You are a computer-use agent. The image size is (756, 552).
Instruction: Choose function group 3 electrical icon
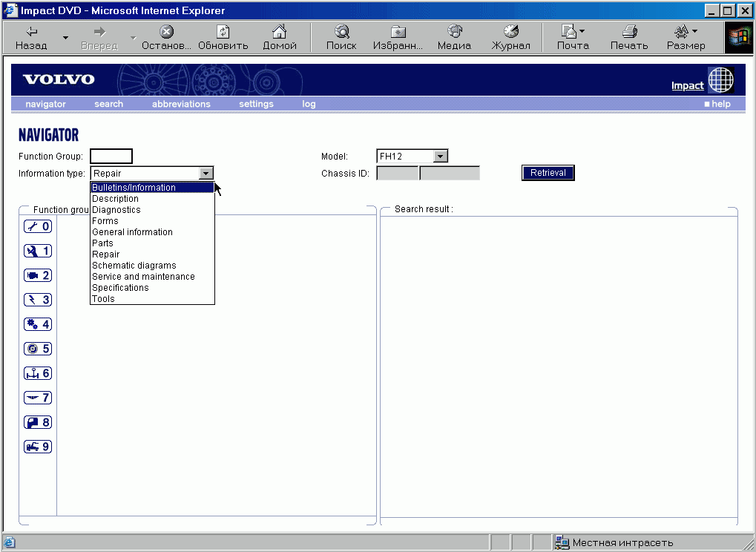click(x=38, y=300)
